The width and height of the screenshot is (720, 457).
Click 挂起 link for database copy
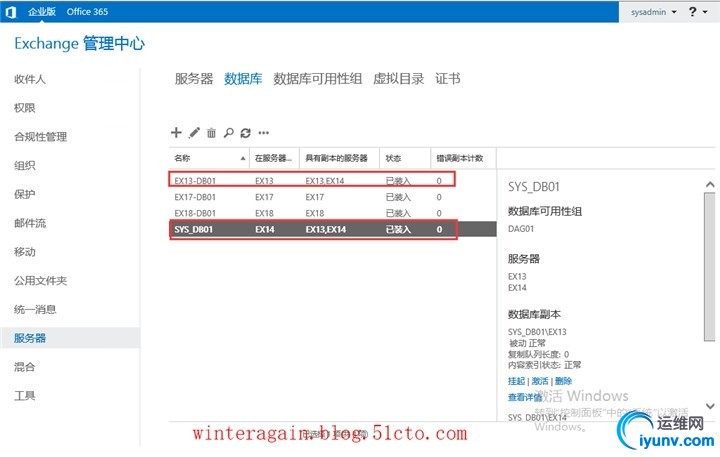tap(516, 381)
